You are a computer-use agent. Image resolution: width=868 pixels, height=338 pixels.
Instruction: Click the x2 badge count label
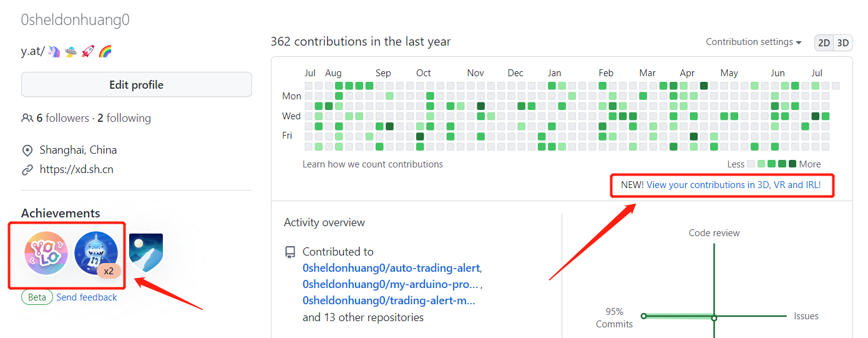(109, 271)
